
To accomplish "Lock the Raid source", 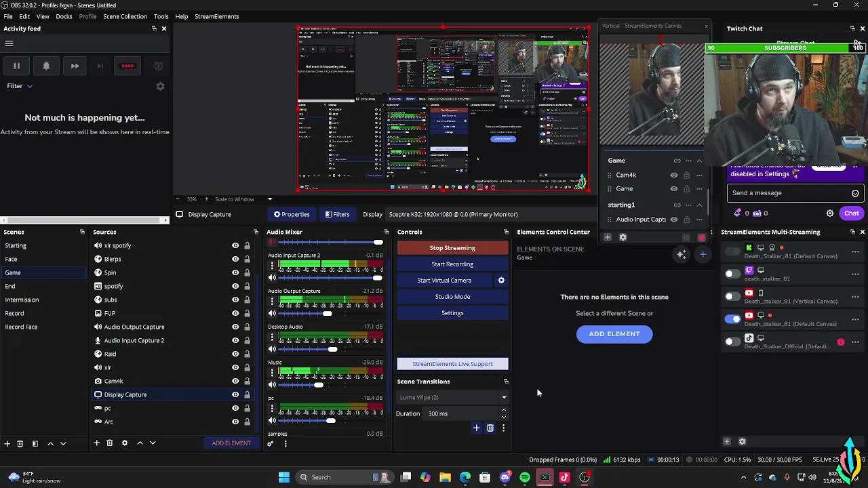I will [247, 354].
